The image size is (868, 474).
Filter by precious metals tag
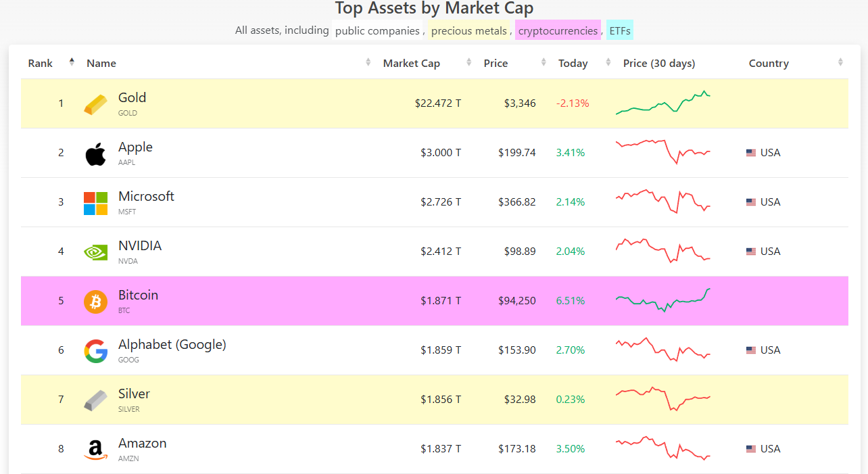(468, 30)
